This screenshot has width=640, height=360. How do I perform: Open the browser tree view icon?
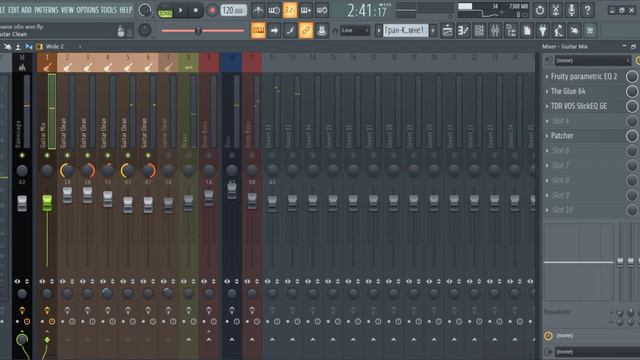[x=511, y=31]
